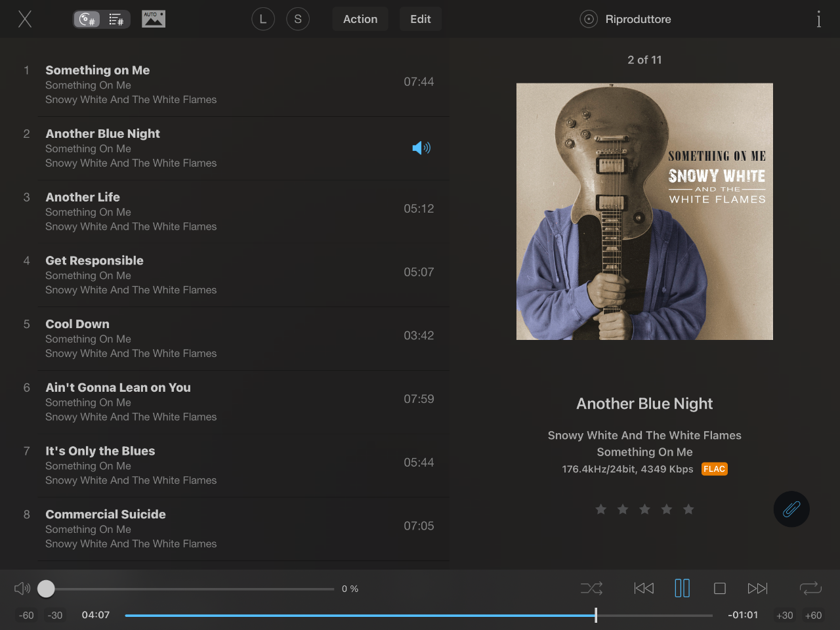Jump forward 60 seconds

813,616
